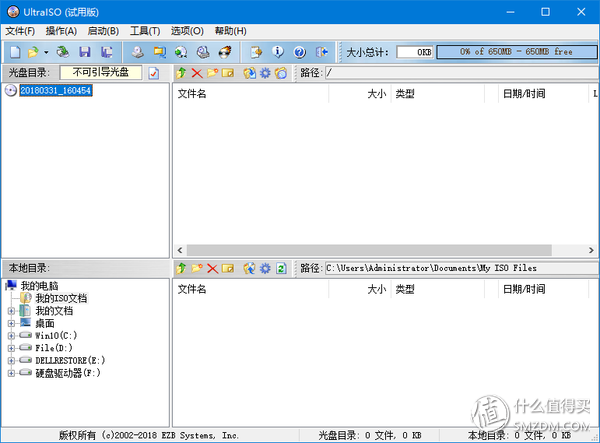This screenshot has height=443, width=600.
Task: Click the Rename icon in local pane toolbar
Action: coord(228,268)
